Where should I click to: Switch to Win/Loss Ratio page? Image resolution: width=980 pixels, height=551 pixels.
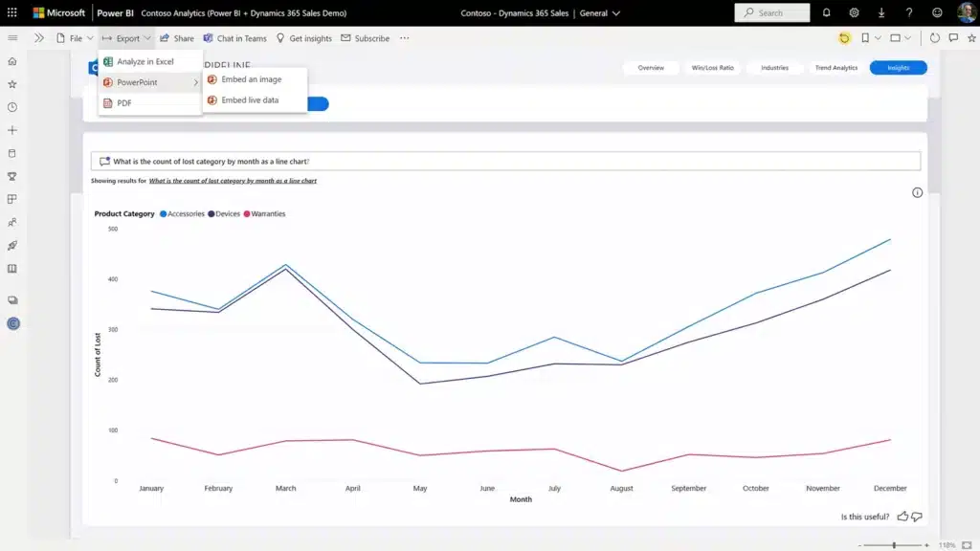point(712,68)
